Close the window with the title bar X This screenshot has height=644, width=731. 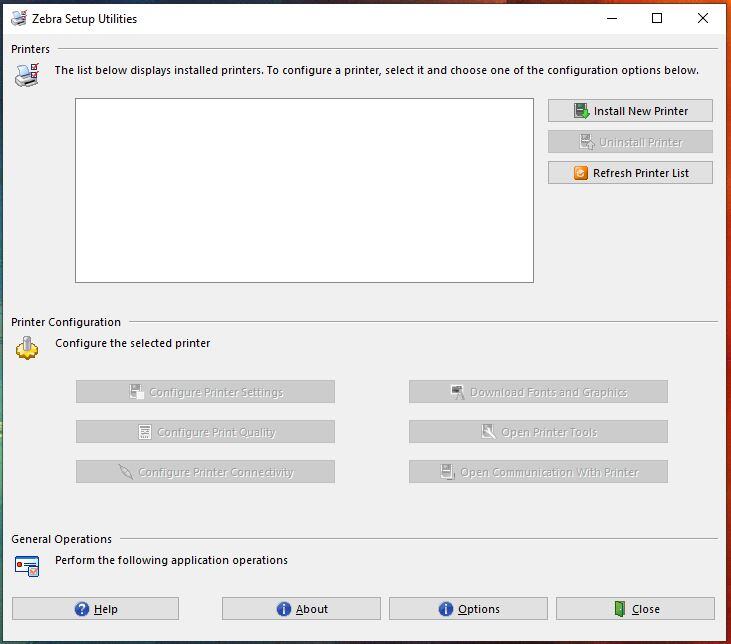(x=703, y=18)
